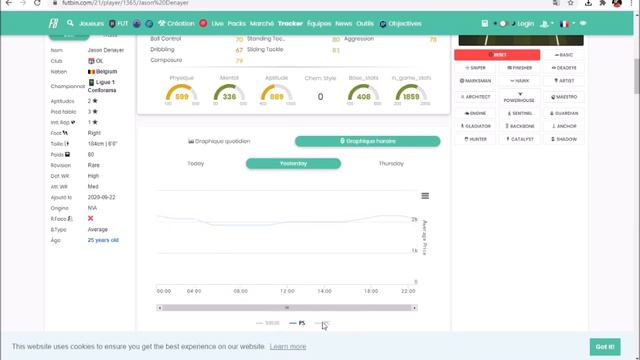The width and height of the screenshot is (640, 360).
Task: Open the chart hamburger menu icon
Action: (x=425, y=196)
